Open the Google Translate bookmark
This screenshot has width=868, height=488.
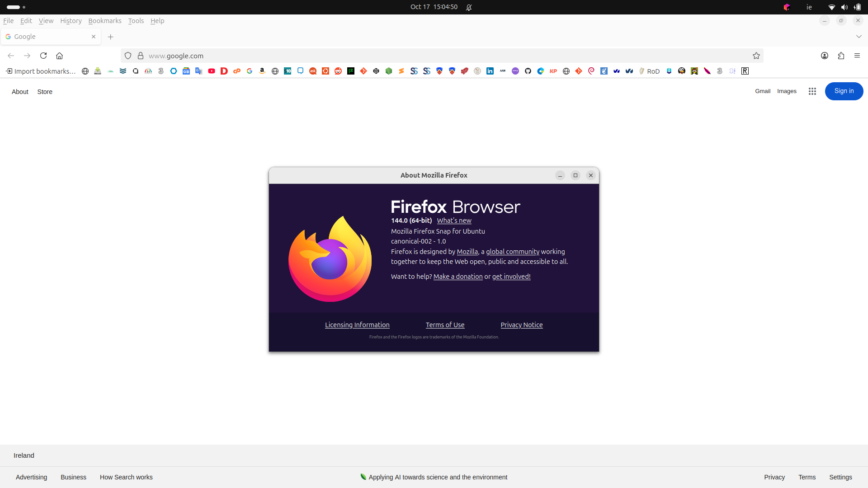199,71
